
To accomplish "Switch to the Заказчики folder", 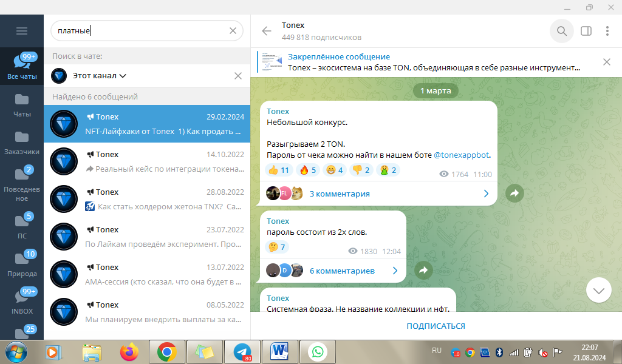I will tap(22, 143).
